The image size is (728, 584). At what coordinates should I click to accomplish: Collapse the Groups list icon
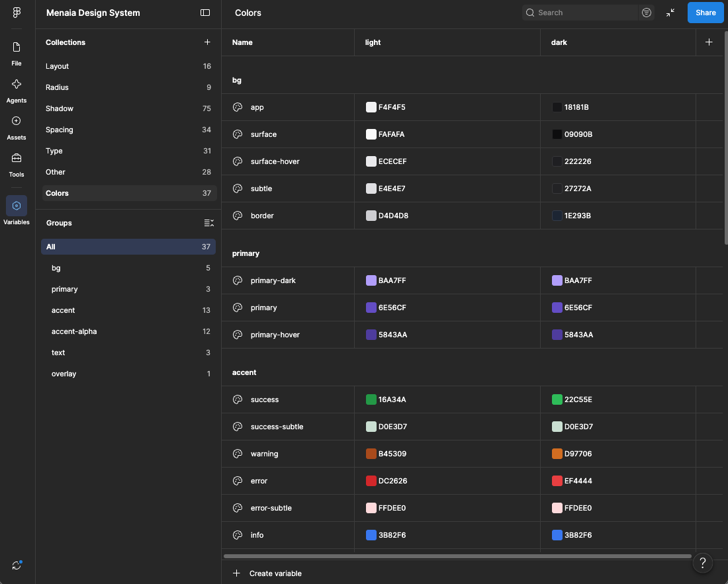[x=209, y=223]
